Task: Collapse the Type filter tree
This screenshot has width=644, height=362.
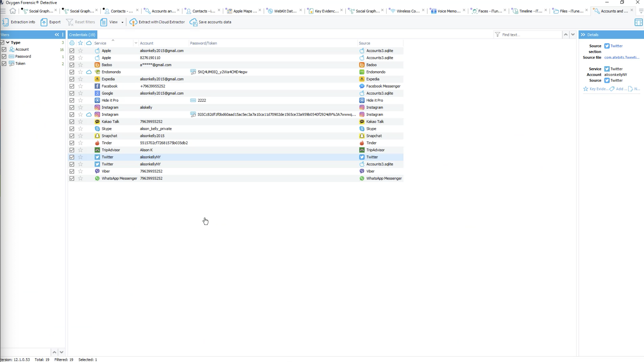Action: pyautogui.click(x=8, y=42)
